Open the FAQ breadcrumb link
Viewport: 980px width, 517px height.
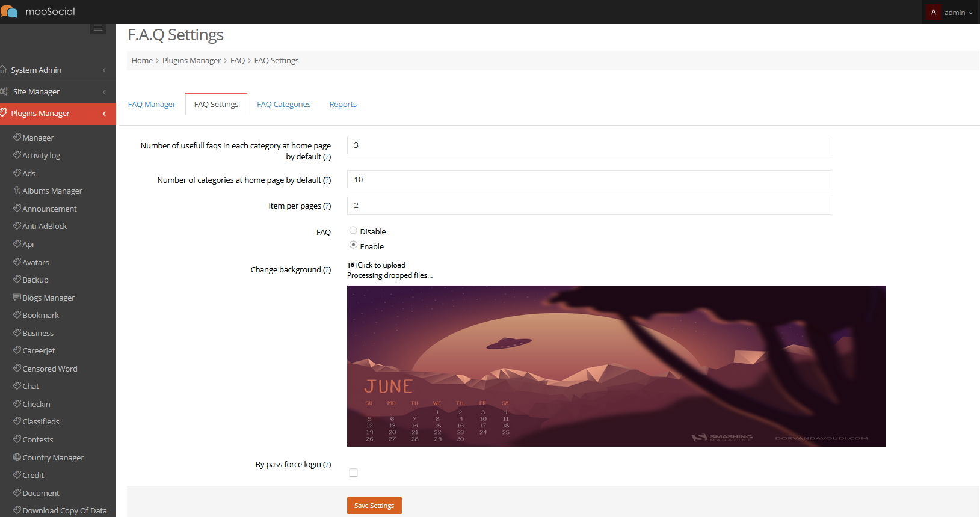[238, 61]
